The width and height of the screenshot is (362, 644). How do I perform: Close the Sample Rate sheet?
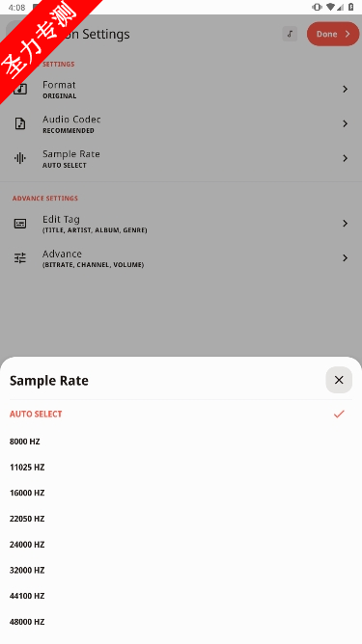point(339,380)
